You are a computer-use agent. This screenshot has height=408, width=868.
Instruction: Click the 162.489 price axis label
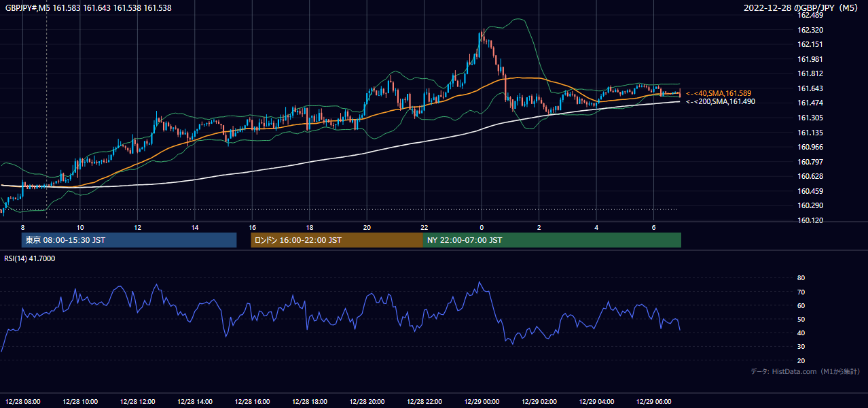[x=810, y=16]
